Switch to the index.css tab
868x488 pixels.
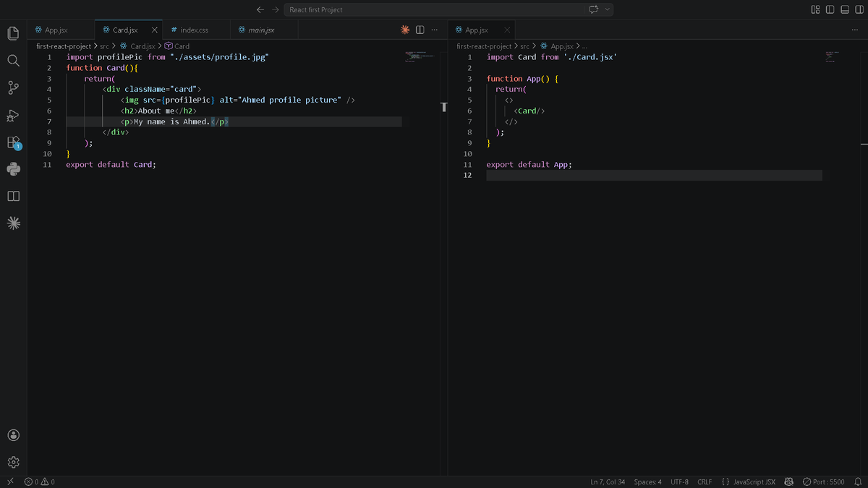193,30
